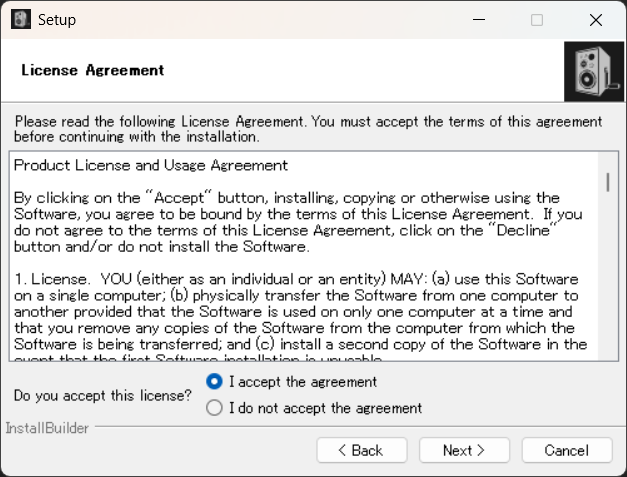Choose "I do not accept the agreement"
The height and width of the screenshot is (477, 627).
click(x=213, y=408)
